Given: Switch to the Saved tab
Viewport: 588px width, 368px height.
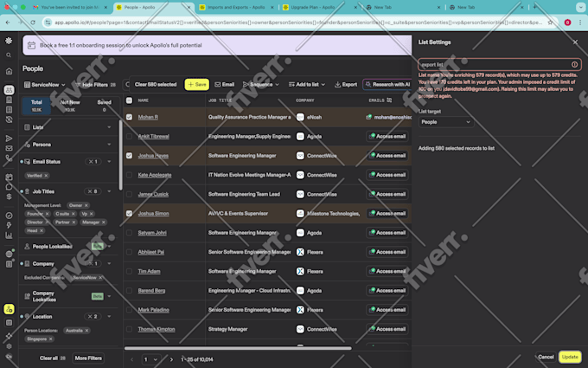Looking at the screenshot, I should (105, 106).
